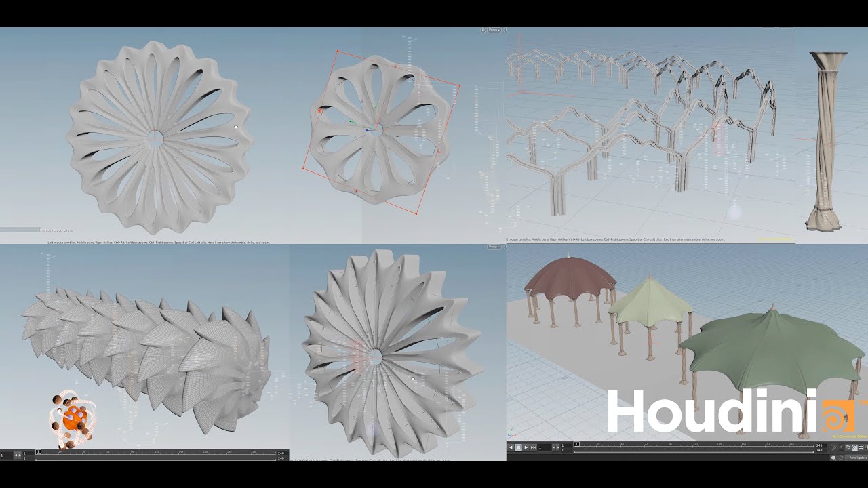Screen dimensions: 868x488
Task: Click frame 168 tick on wireframe-shell timeline
Action: tap(205, 453)
